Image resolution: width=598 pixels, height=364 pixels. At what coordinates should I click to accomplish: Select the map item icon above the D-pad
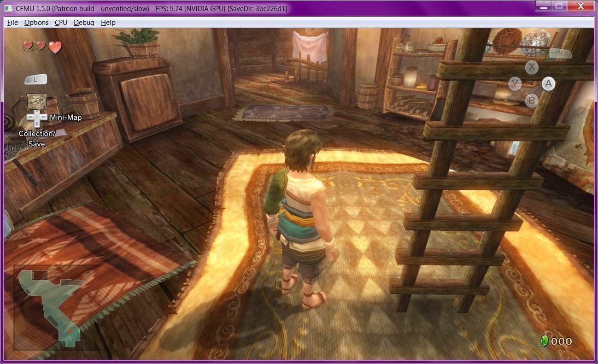pyautogui.click(x=36, y=101)
